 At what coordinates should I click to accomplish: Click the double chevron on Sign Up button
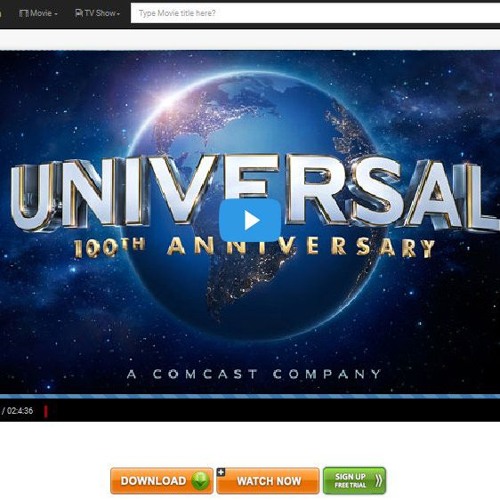click(x=378, y=481)
